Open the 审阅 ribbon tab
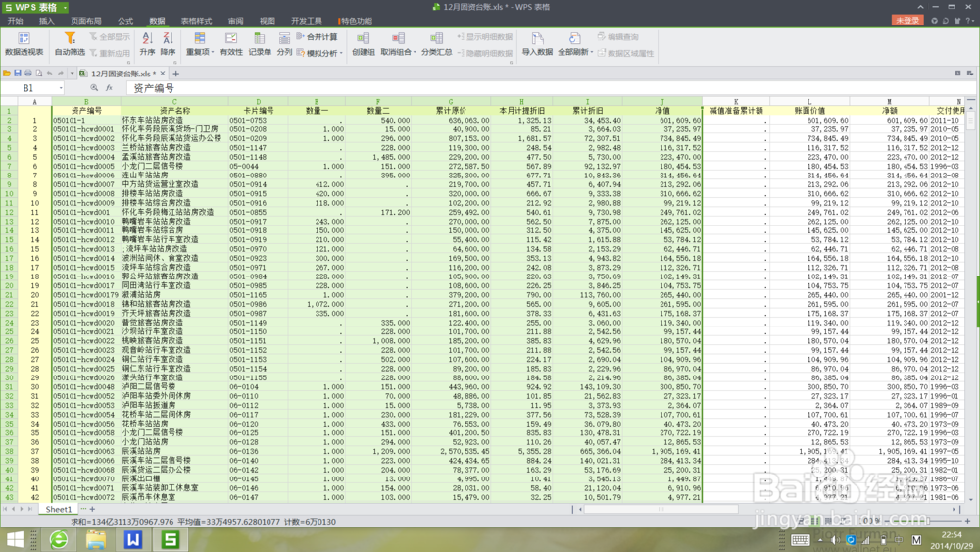The width and height of the screenshot is (980, 552). tap(235, 21)
